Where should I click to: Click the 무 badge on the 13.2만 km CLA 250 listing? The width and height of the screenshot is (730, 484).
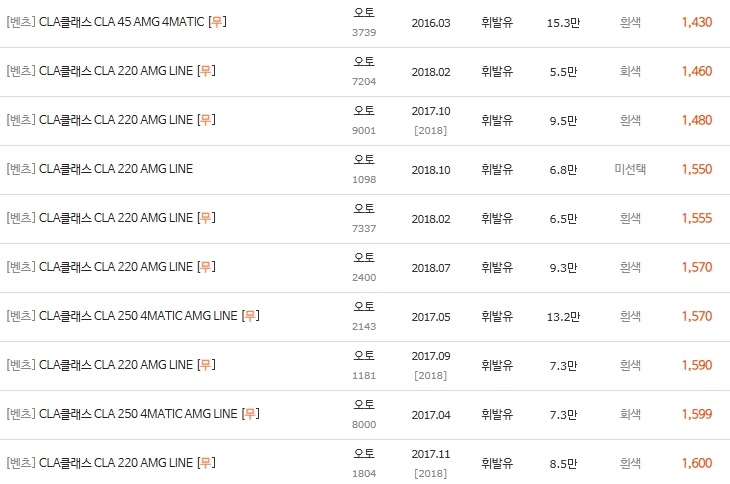[x=250, y=316]
